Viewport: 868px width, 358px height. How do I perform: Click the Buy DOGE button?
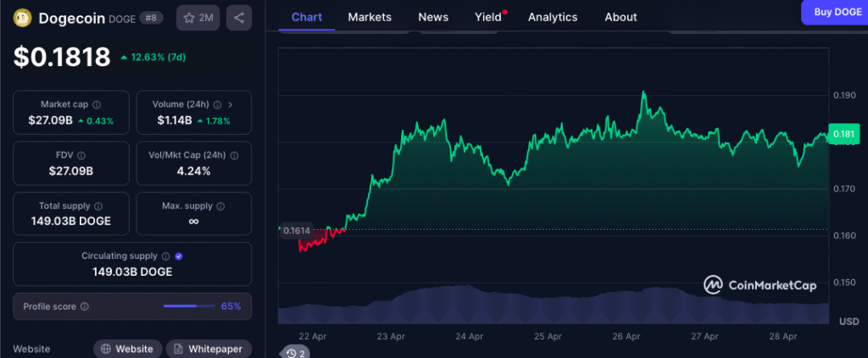point(835,12)
